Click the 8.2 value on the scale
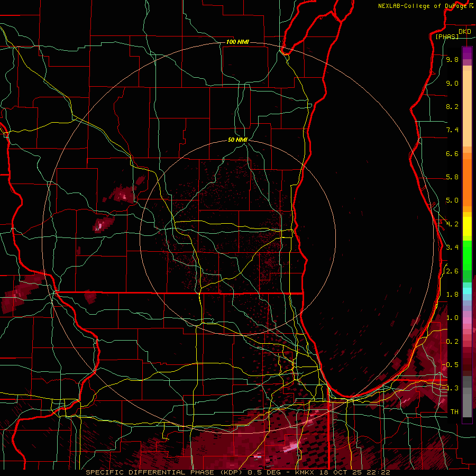Image resolution: width=476 pixels, height=476 pixels. tap(452, 106)
